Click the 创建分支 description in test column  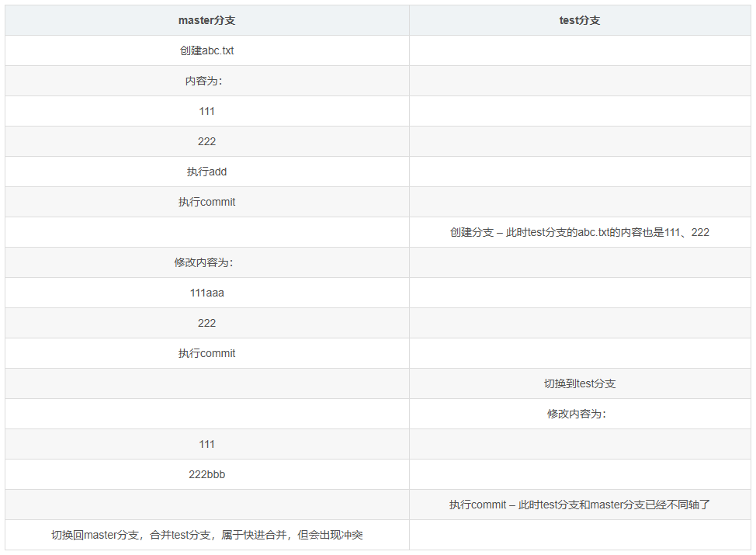tap(579, 232)
